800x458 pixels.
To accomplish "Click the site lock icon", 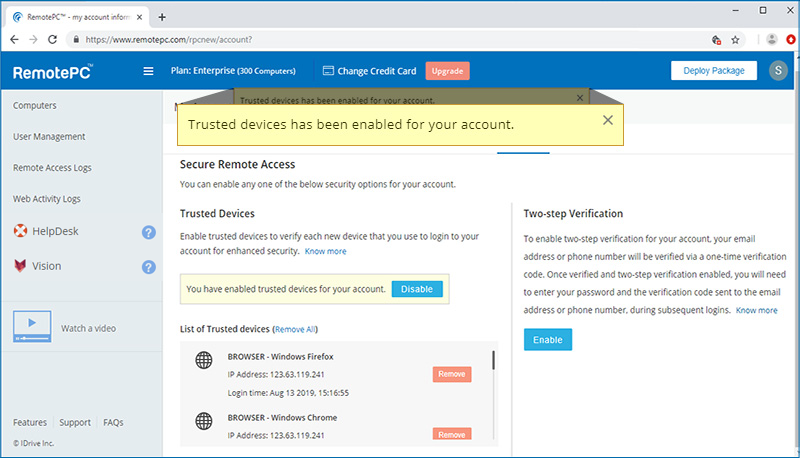I will [x=76, y=39].
